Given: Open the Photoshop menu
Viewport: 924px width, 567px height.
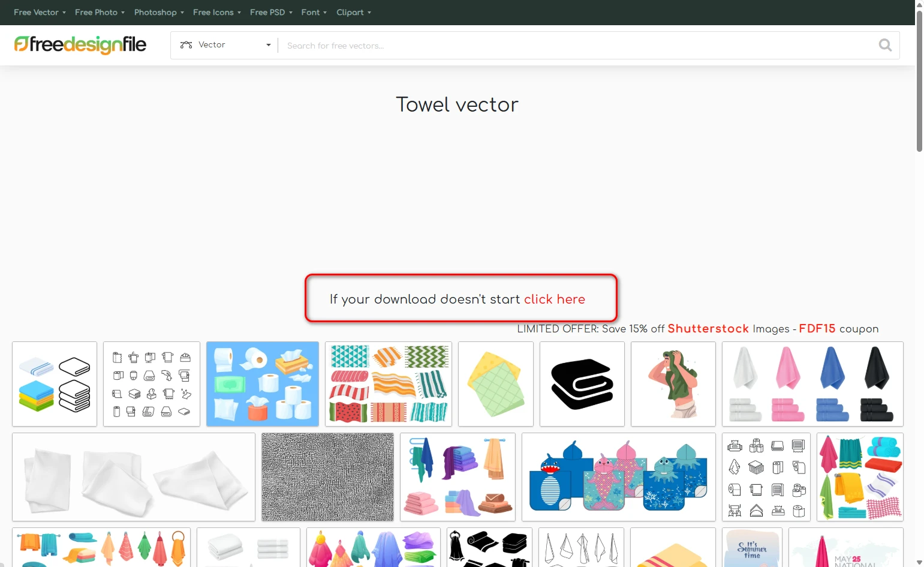Looking at the screenshot, I should [159, 12].
